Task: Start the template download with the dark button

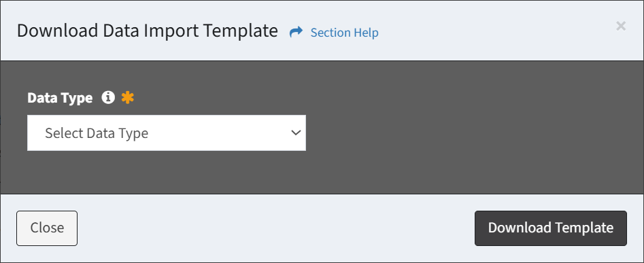Action: click(550, 228)
